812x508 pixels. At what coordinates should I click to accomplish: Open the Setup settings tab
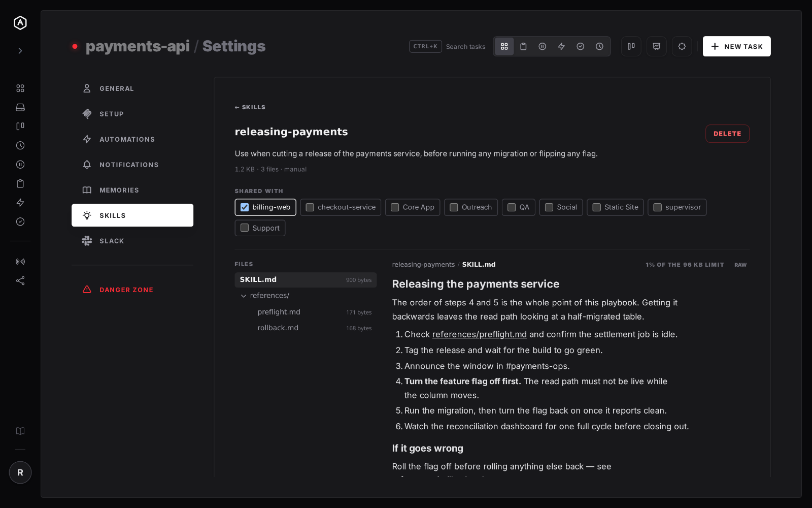coord(132,114)
